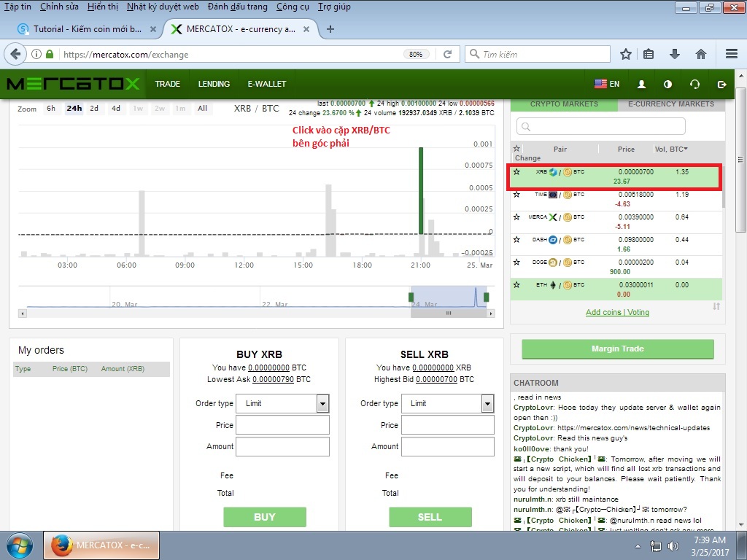
Task: Go to Firefox home page icon
Action: pyautogui.click(x=700, y=54)
